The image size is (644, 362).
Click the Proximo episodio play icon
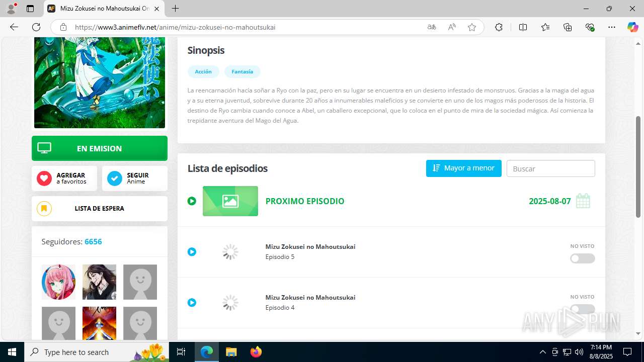pyautogui.click(x=192, y=201)
